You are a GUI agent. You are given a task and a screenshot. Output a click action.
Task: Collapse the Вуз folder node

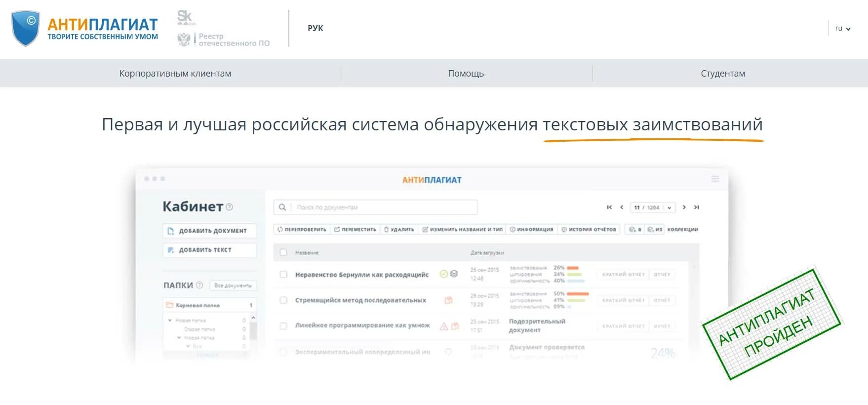coord(188,346)
